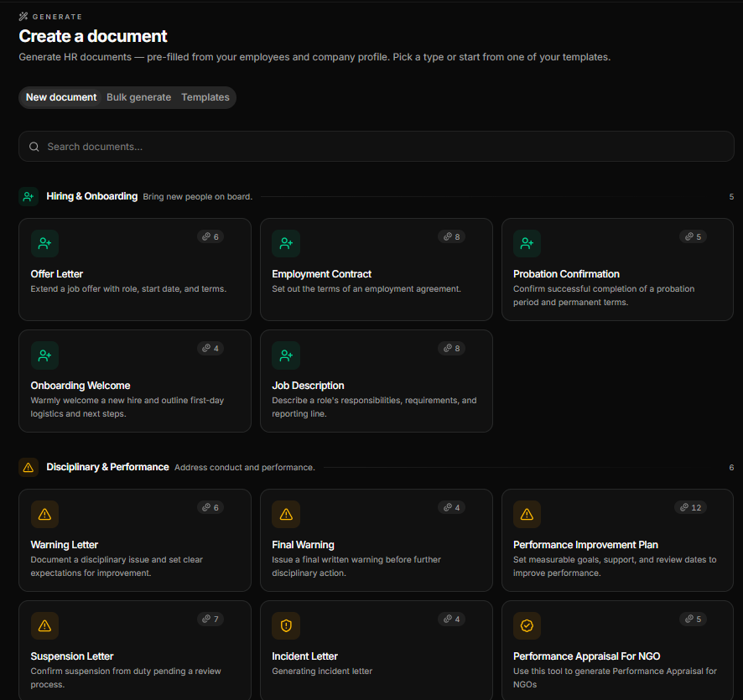Click the Final Warning triangle icon
Screen dimensions: 743x700
coord(286,515)
